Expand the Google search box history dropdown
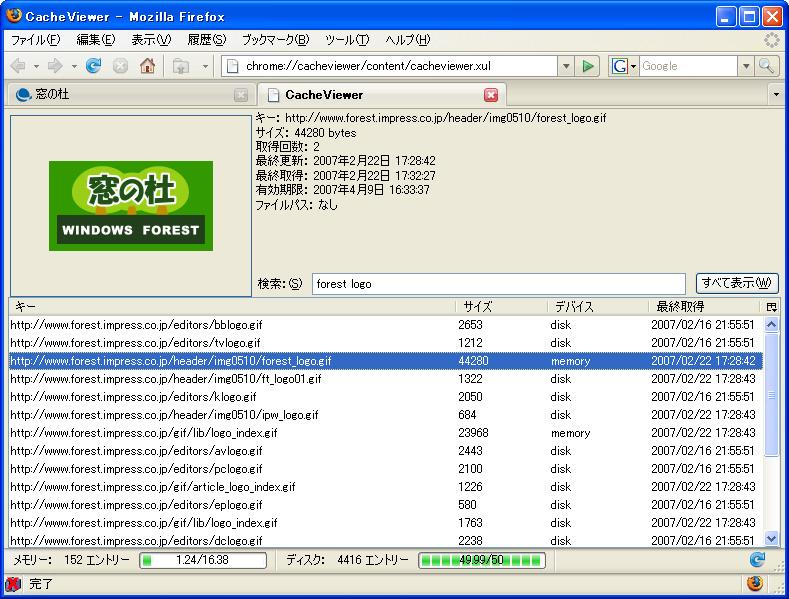789x599 pixels. 746,66
